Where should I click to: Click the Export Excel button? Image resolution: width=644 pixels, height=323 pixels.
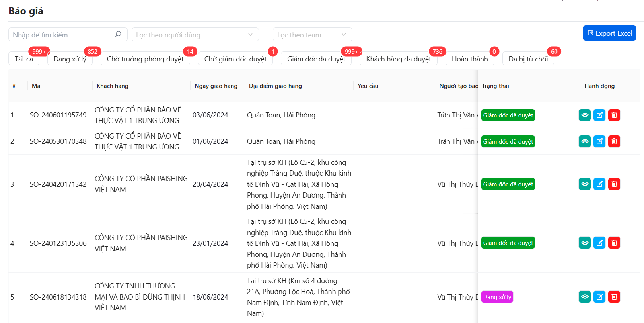point(609,33)
